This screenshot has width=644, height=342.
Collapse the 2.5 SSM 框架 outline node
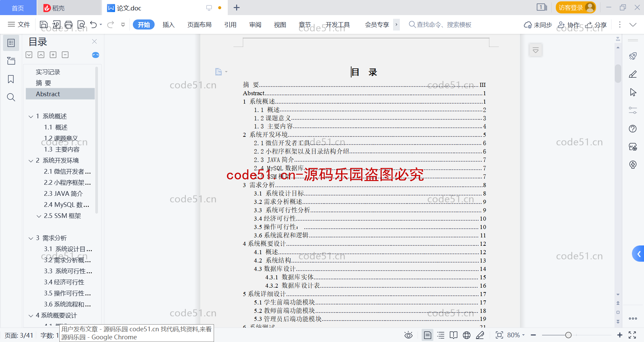[x=39, y=216]
